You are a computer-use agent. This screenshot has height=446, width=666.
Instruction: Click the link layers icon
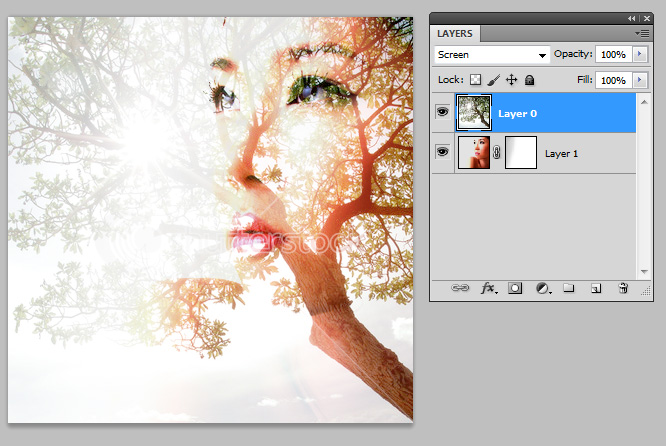tap(460, 288)
